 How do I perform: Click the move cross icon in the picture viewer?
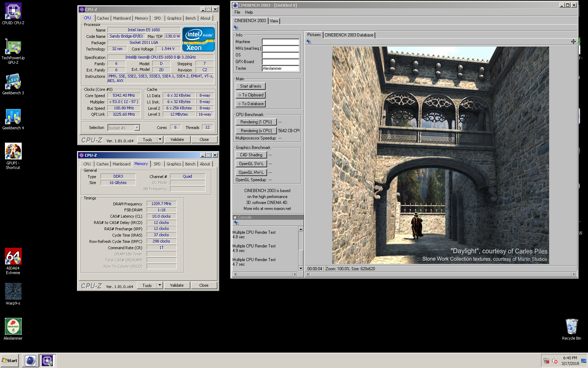pos(573,41)
